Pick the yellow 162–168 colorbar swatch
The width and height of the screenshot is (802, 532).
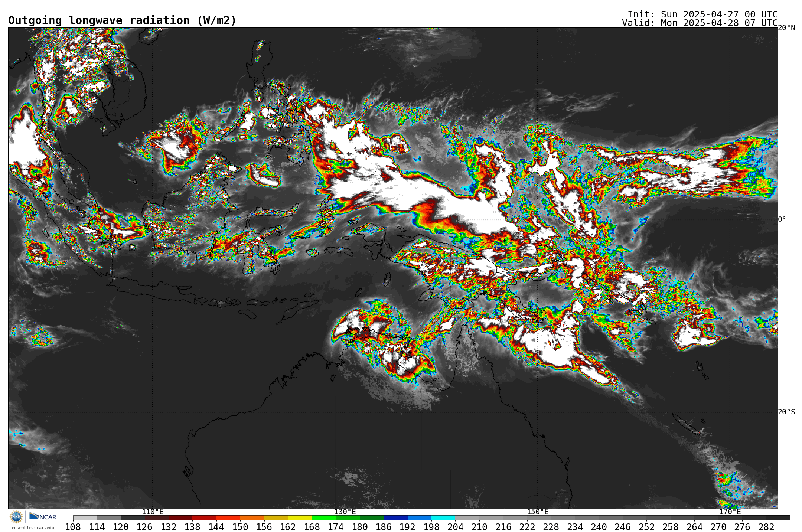(x=300, y=518)
